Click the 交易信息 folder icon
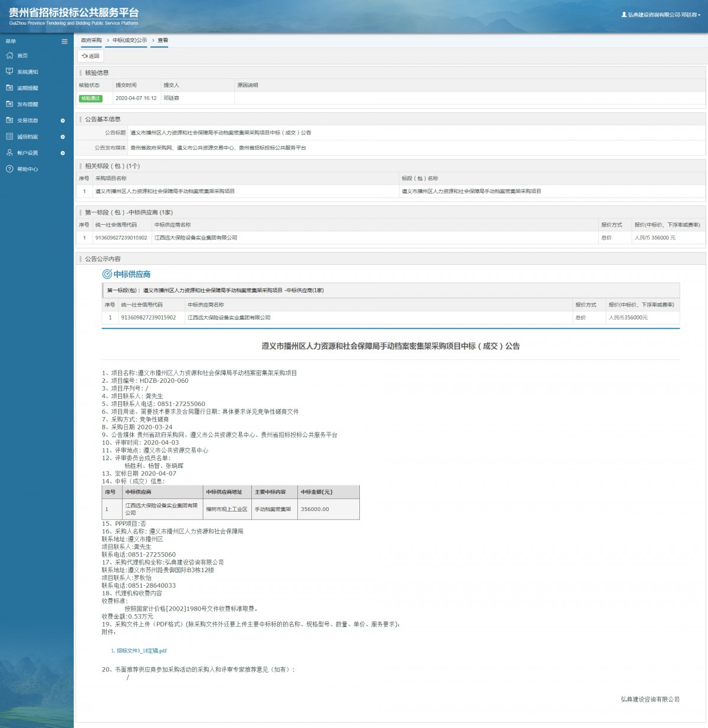This screenshot has width=708, height=728. (x=9, y=120)
